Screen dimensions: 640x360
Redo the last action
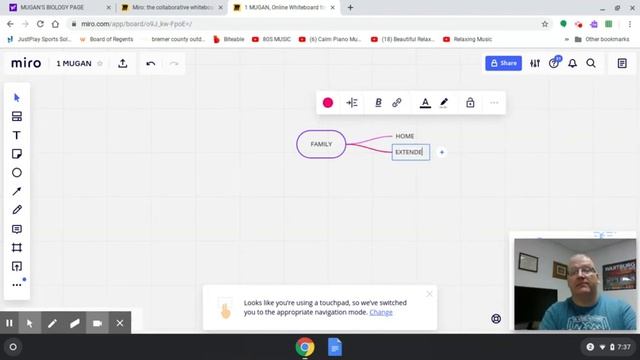[x=174, y=64]
